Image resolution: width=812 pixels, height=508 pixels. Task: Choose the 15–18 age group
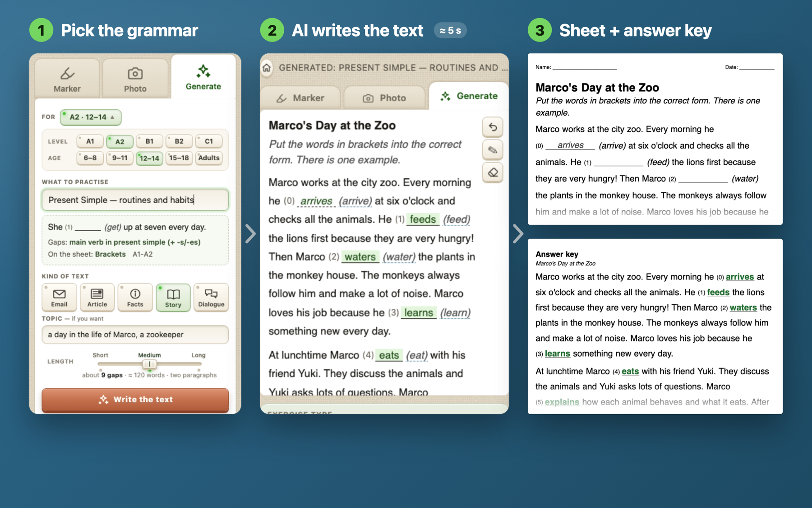179,158
